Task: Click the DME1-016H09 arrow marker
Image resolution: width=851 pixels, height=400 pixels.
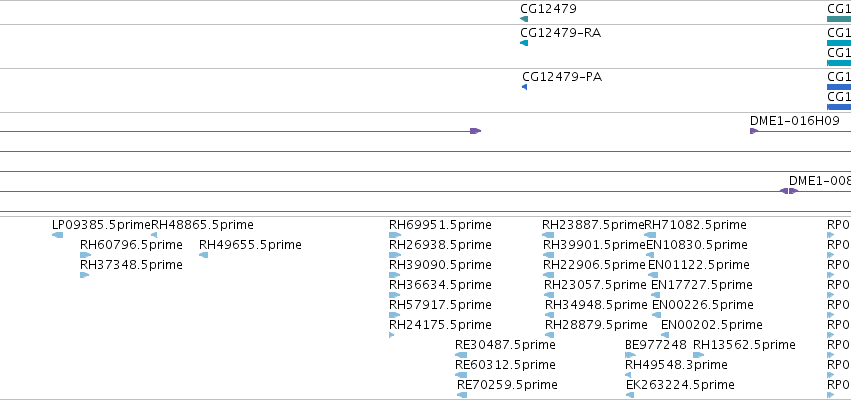Action: (x=754, y=131)
